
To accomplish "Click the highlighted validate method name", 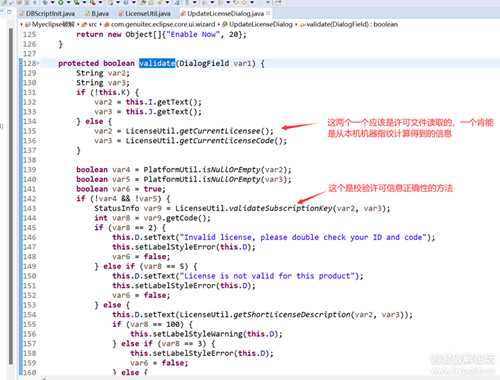I will click(x=157, y=63).
